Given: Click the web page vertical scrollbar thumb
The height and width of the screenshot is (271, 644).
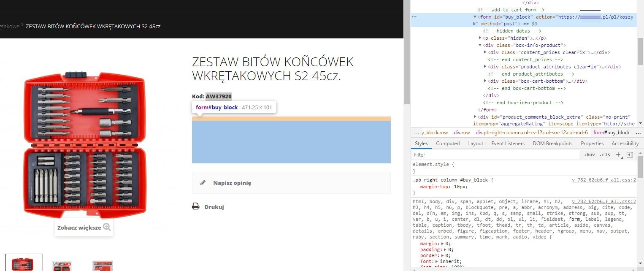Looking at the screenshot, I should [x=407, y=52].
